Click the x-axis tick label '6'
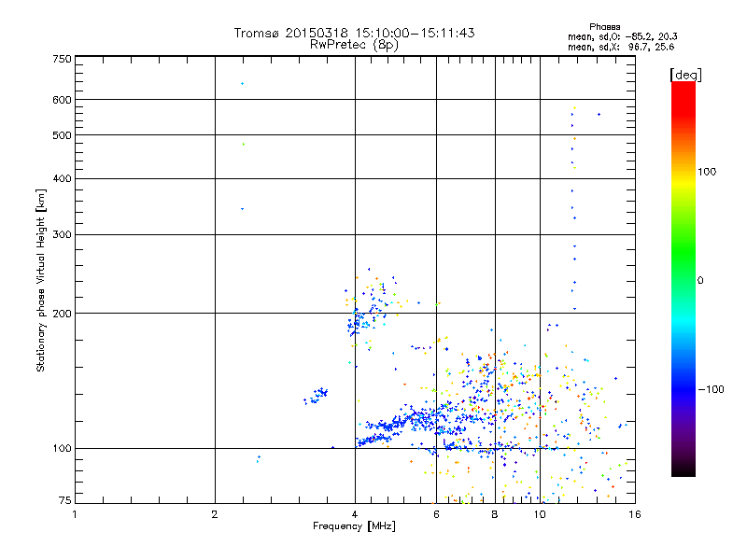 click(436, 514)
